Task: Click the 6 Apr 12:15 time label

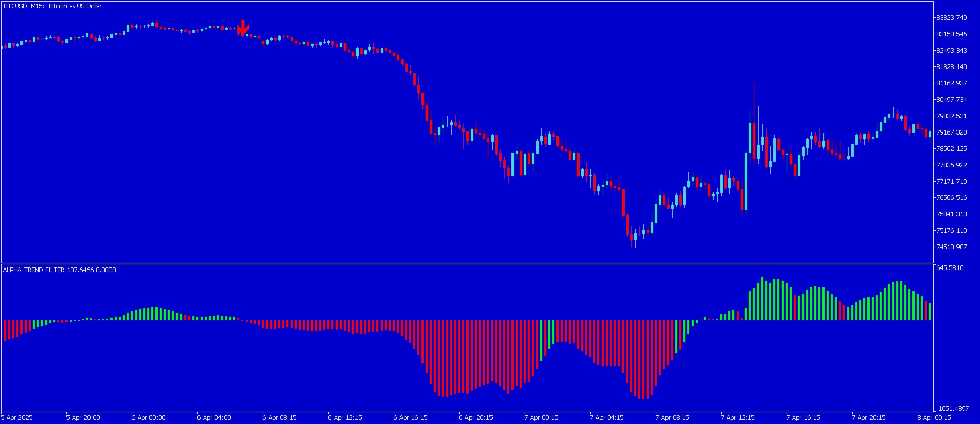Action: coord(345,418)
